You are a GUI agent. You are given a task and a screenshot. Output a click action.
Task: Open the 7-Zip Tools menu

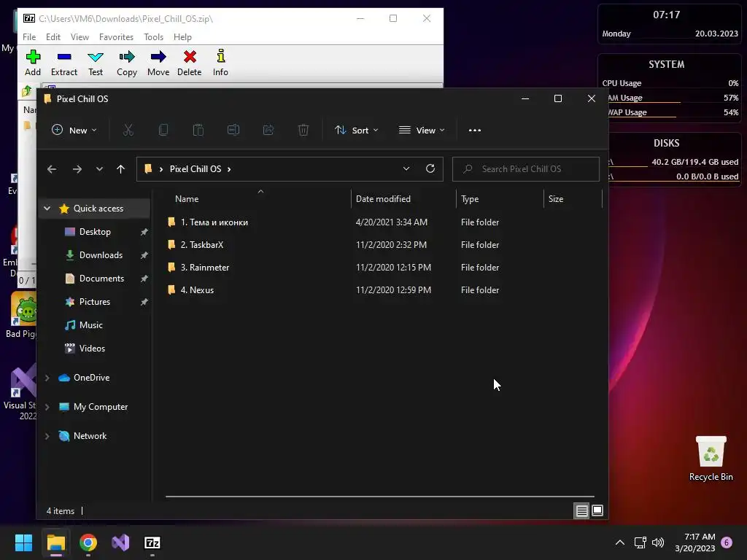(x=153, y=36)
